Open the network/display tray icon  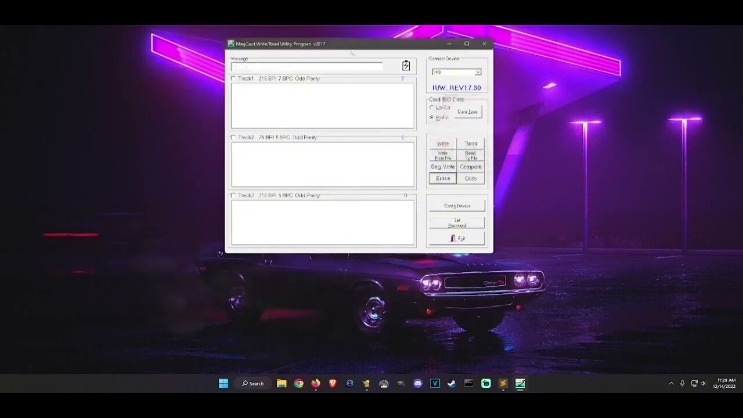click(694, 383)
